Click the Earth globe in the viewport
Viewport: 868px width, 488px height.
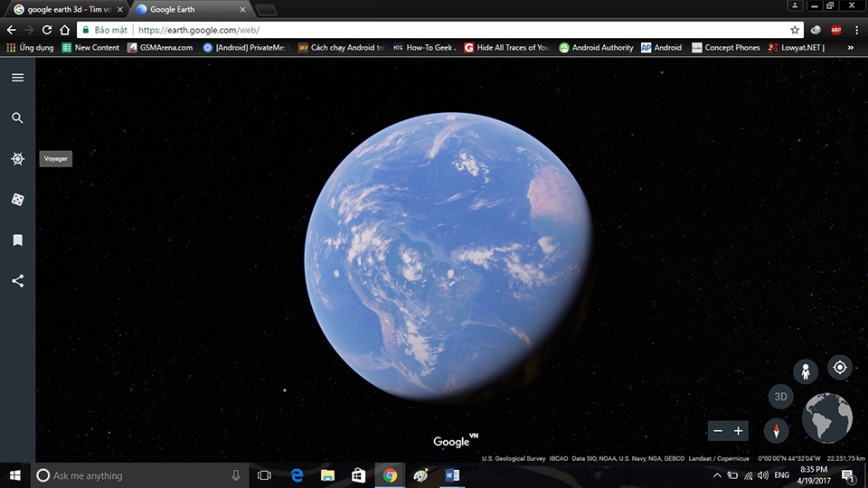click(449, 256)
